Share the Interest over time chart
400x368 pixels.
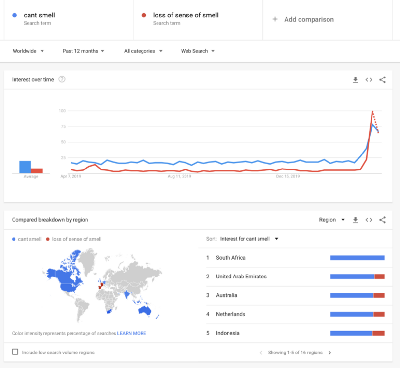click(x=382, y=80)
